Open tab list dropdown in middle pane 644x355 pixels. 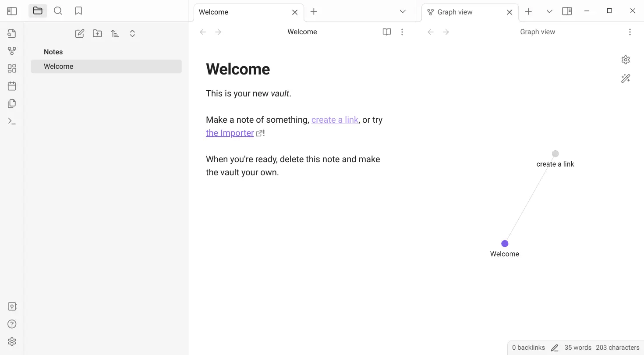coord(403,12)
